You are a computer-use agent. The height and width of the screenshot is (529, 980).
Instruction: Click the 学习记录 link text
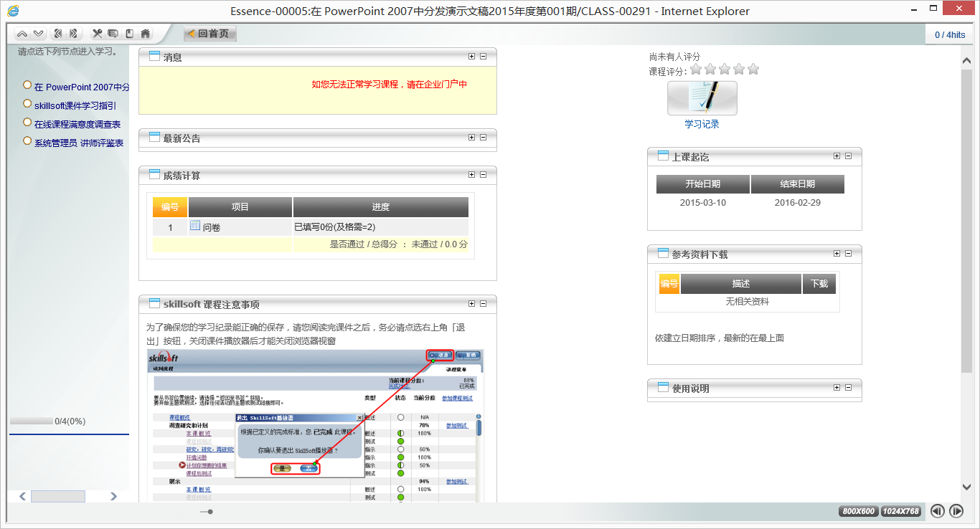pyautogui.click(x=702, y=124)
